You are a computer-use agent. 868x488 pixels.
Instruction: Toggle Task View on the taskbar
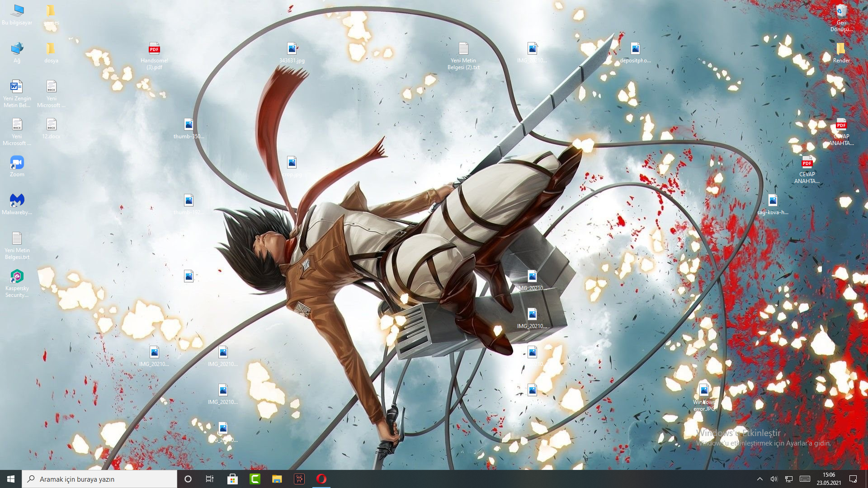[x=209, y=479]
